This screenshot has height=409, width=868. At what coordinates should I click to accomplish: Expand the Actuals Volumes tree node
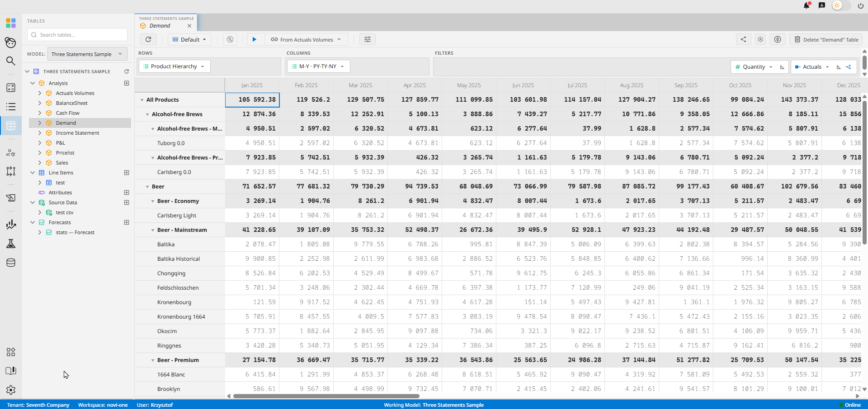tap(40, 93)
